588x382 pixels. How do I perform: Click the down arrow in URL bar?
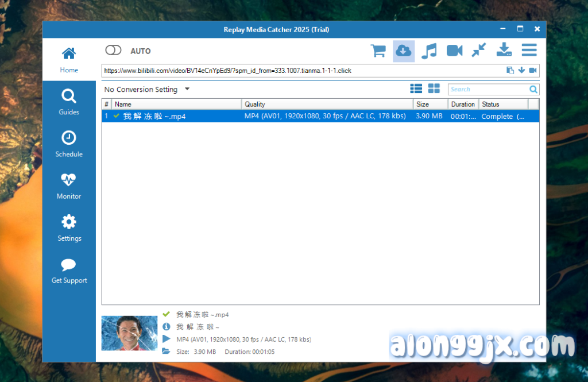521,71
